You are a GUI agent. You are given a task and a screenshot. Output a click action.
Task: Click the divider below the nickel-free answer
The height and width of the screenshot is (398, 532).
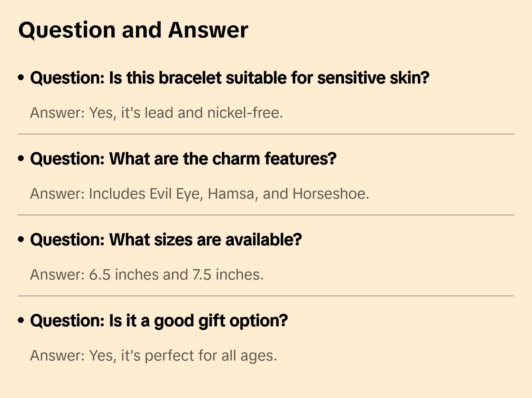(266, 134)
